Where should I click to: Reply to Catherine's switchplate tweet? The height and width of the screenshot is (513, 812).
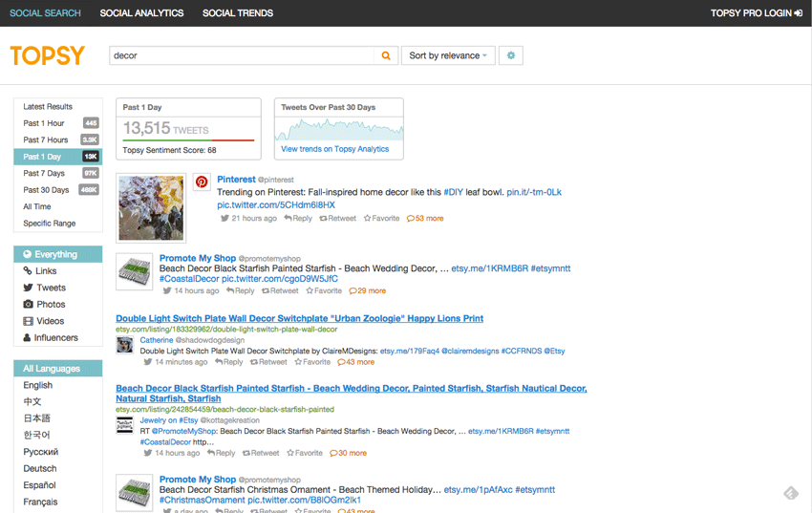click(229, 362)
